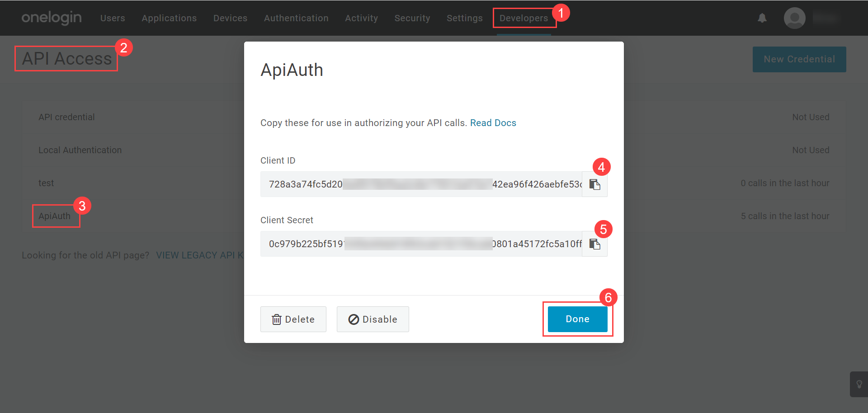
Task: Open the Authentication menu
Action: (296, 18)
